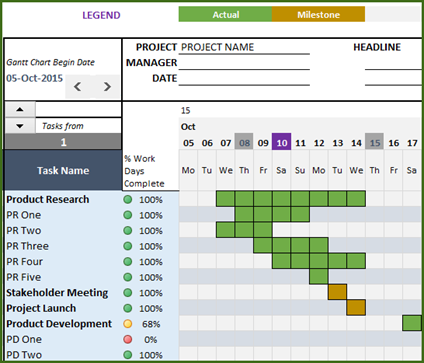
Task: Click the green status dot for Stakeholder Meeting
Action: 128,293
